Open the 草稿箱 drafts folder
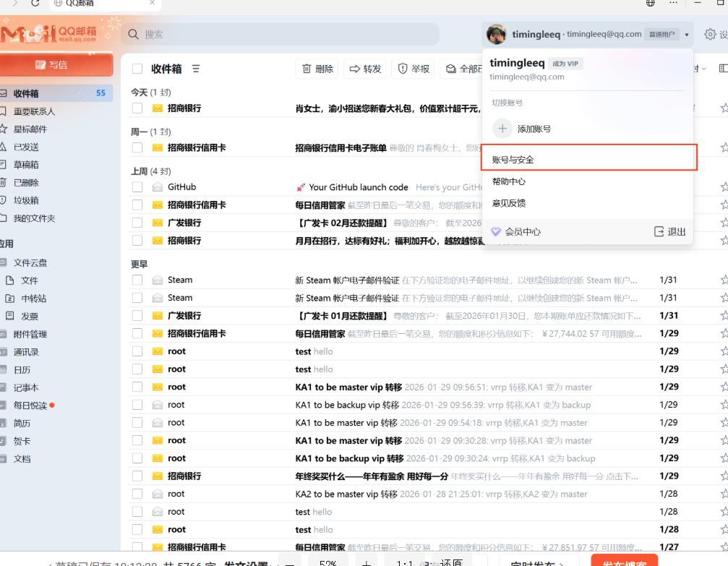This screenshot has width=728, height=566. pos(26,165)
